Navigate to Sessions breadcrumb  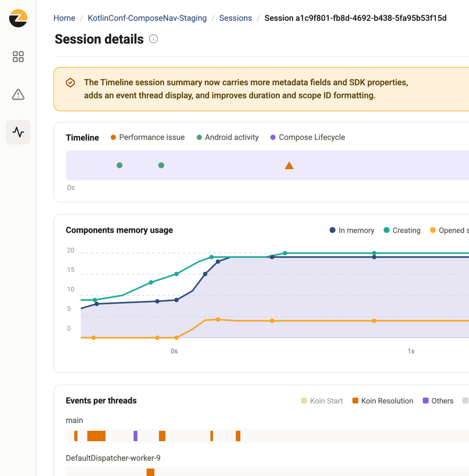[235, 18]
